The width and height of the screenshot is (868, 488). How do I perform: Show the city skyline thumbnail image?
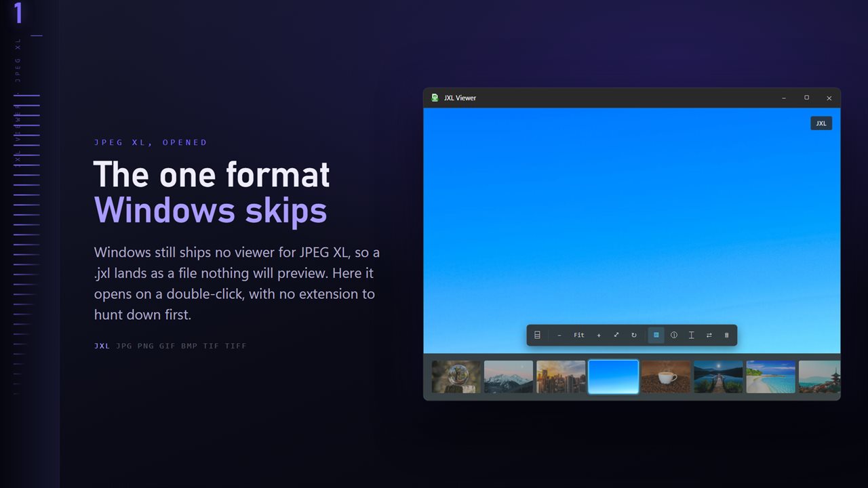(561, 377)
